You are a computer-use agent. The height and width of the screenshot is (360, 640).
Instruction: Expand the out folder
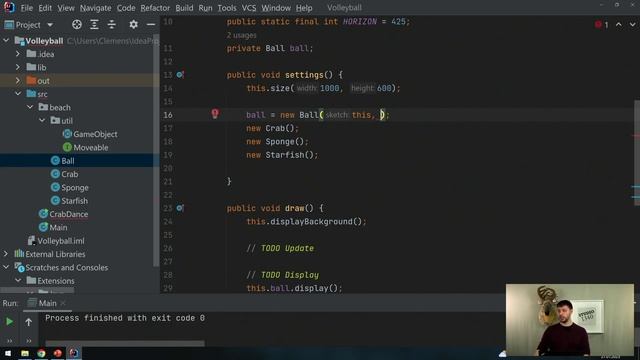[x=18, y=80]
